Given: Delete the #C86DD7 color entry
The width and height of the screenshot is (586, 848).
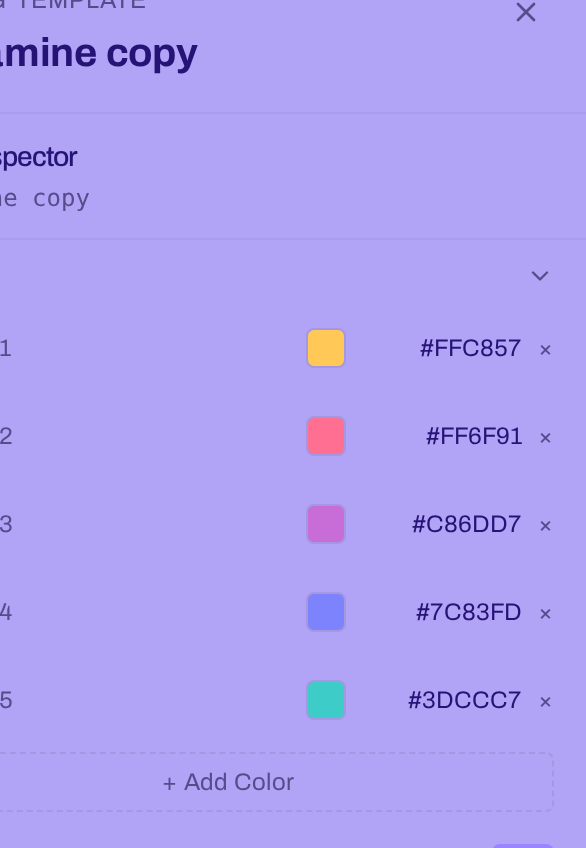Looking at the screenshot, I should pyautogui.click(x=545, y=526).
